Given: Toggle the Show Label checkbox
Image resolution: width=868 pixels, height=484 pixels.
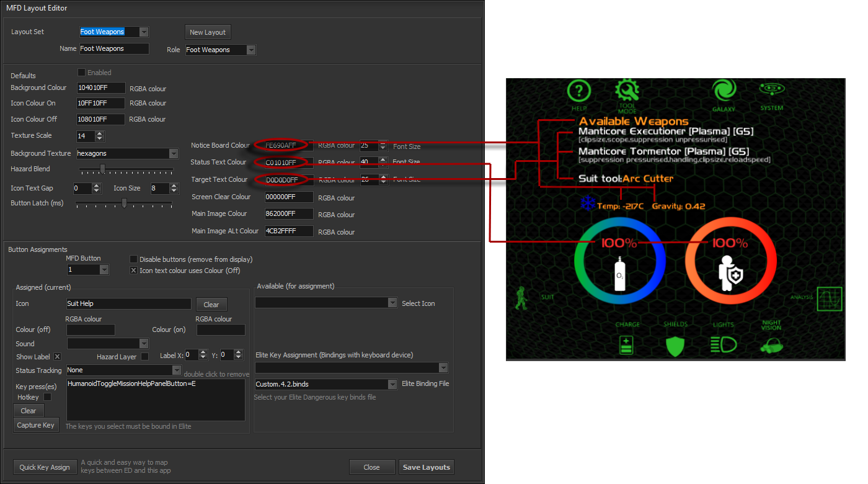Looking at the screenshot, I should (x=57, y=356).
